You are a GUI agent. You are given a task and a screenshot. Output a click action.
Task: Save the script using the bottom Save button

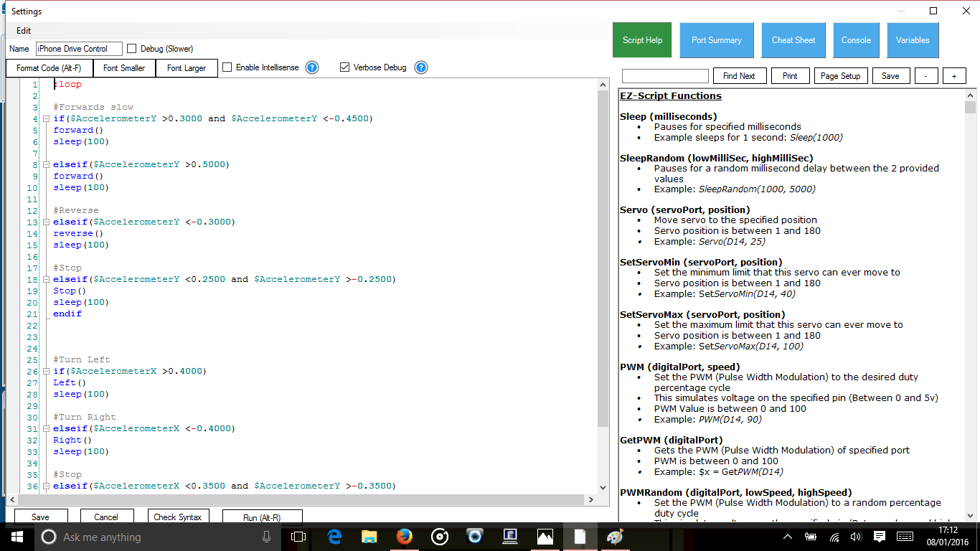click(41, 517)
